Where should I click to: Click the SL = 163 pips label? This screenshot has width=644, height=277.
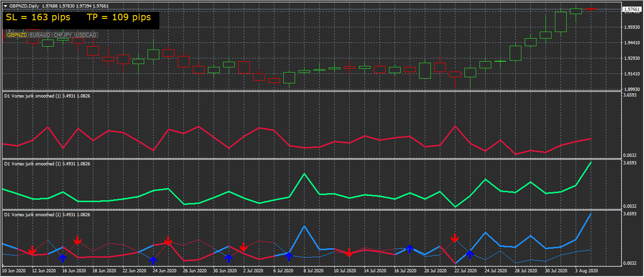(38, 17)
